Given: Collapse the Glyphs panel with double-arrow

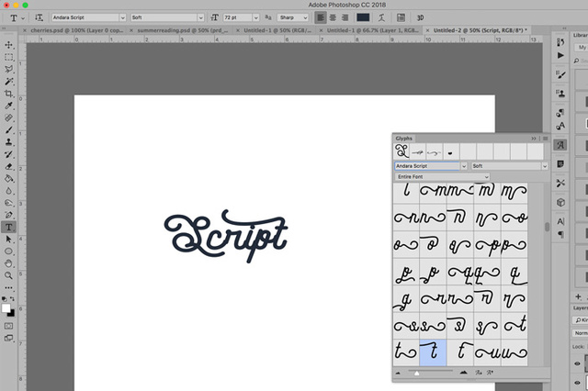Looking at the screenshot, I should 534,139.
